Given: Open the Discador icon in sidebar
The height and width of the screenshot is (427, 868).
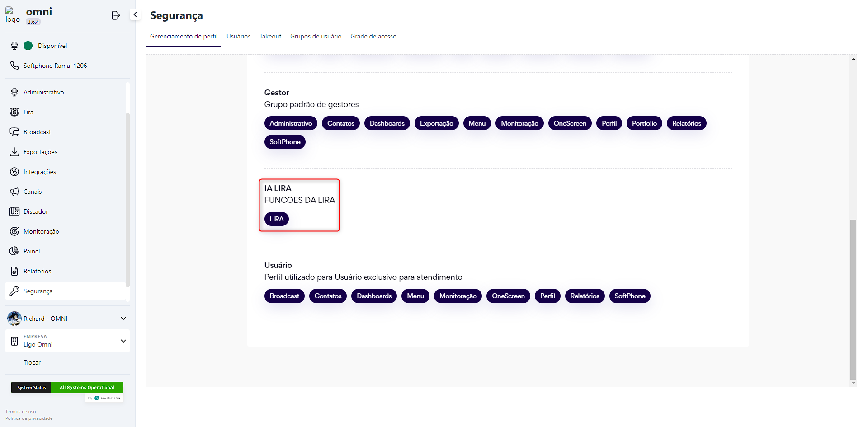Looking at the screenshot, I should tap(14, 211).
